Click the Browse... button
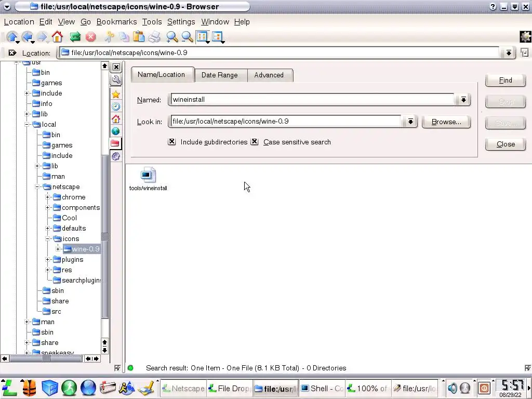 pyautogui.click(x=446, y=122)
